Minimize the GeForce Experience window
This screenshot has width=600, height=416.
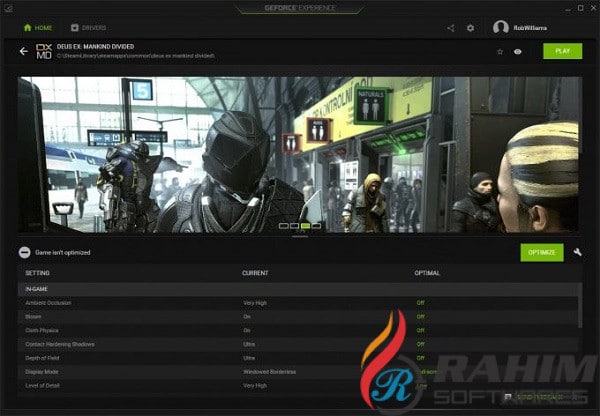click(x=568, y=8)
